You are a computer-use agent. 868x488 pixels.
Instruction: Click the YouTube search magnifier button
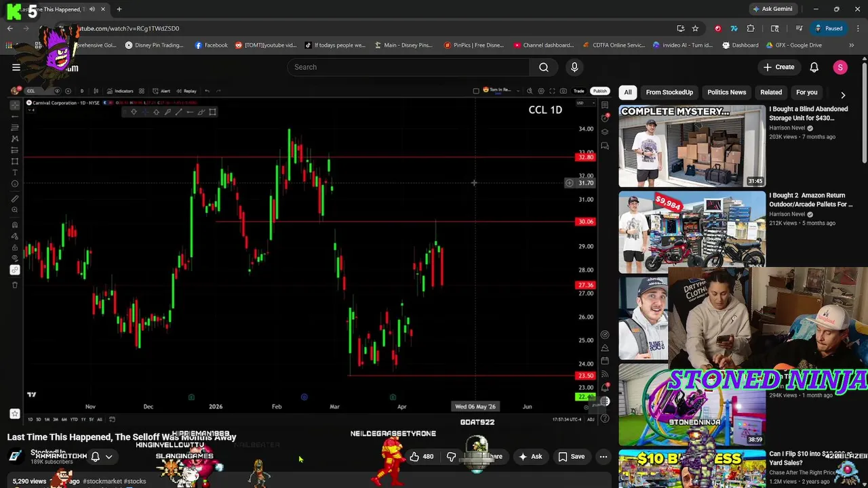544,67
